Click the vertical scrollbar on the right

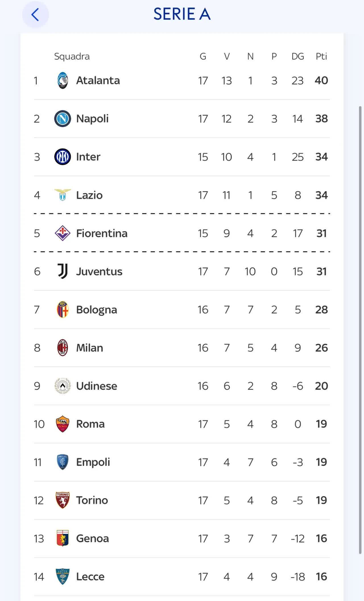[360, 330]
